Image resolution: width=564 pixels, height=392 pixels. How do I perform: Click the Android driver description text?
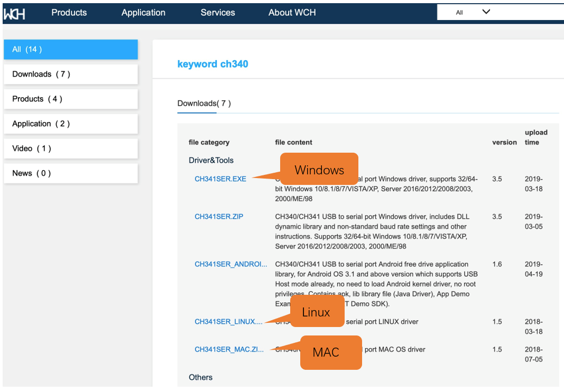(x=376, y=284)
